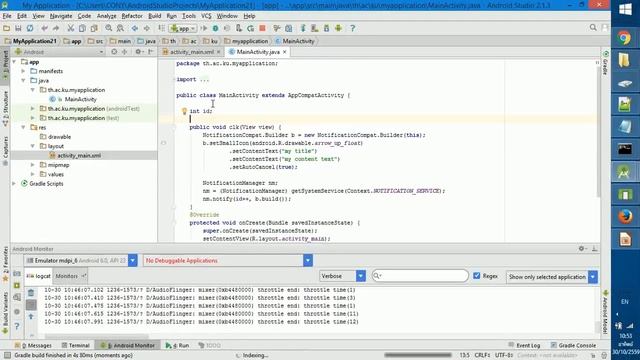
Task: Expand the values folder node
Action: point(33,174)
